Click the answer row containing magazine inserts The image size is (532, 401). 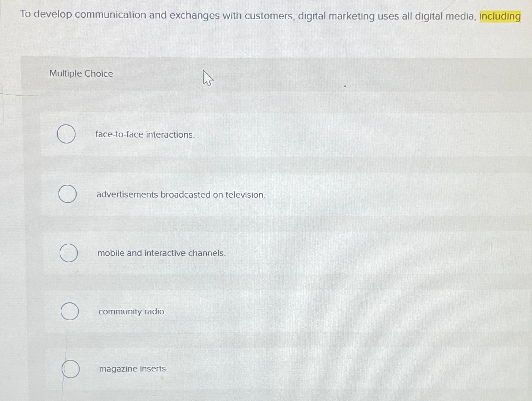256,369
